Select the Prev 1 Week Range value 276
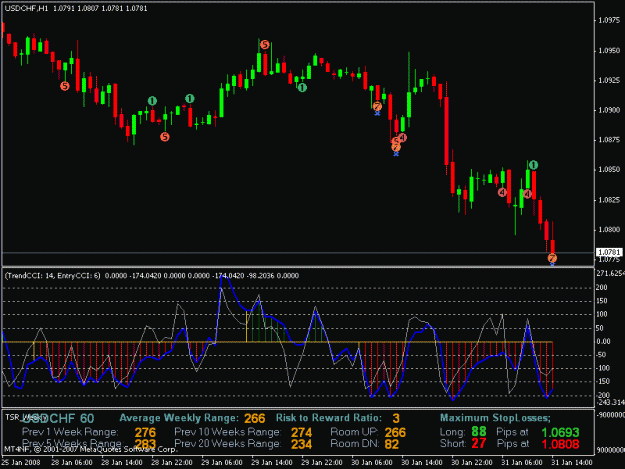Image resolution: width=625 pixels, height=469 pixels. click(145, 432)
